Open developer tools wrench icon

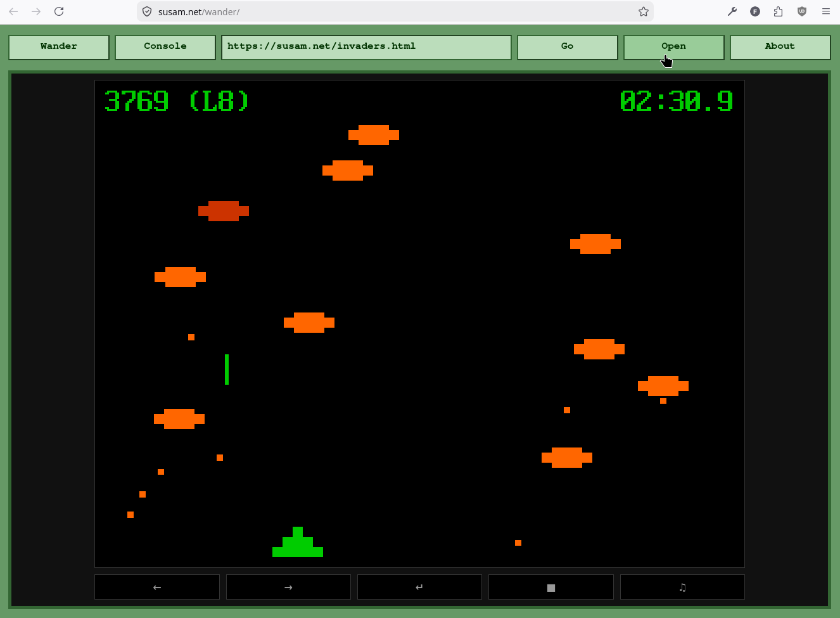click(x=732, y=11)
